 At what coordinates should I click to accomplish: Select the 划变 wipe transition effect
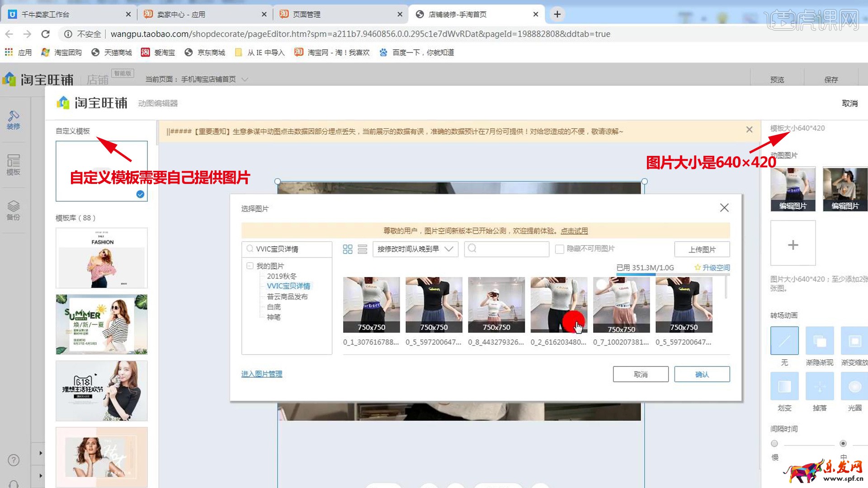784,386
